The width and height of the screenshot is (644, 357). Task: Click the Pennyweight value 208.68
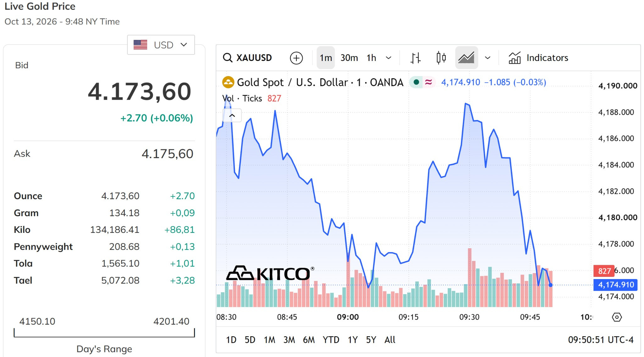pyautogui.click(x=124, y=247)
